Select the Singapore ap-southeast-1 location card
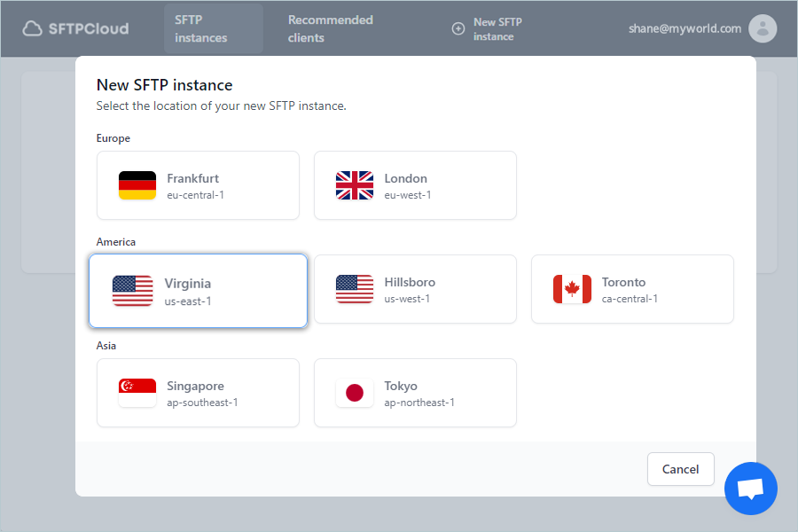This screenshot has width=798, height=532. click(198, 393)
